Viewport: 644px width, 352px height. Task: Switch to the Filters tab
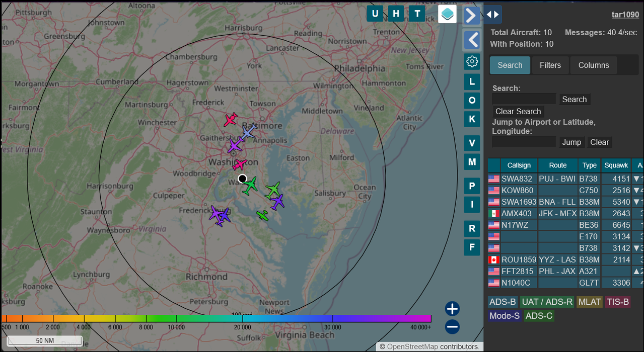[x=550, y=65]
